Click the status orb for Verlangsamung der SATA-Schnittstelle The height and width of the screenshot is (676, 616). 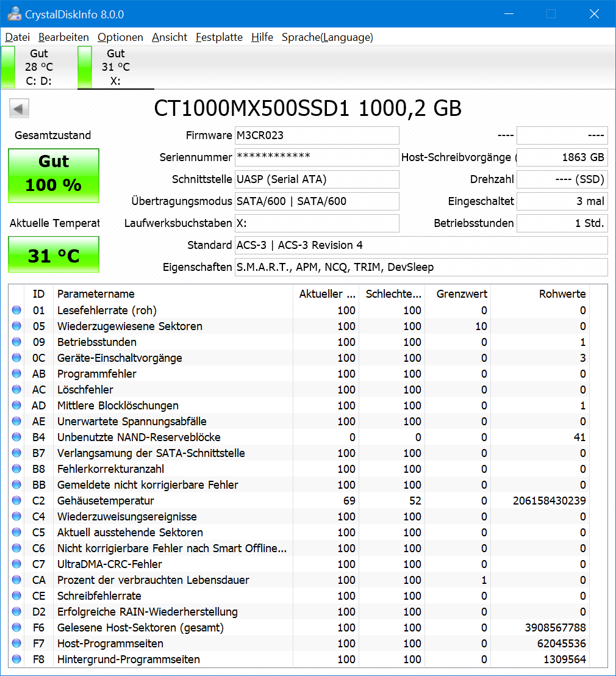pos(16,453)
